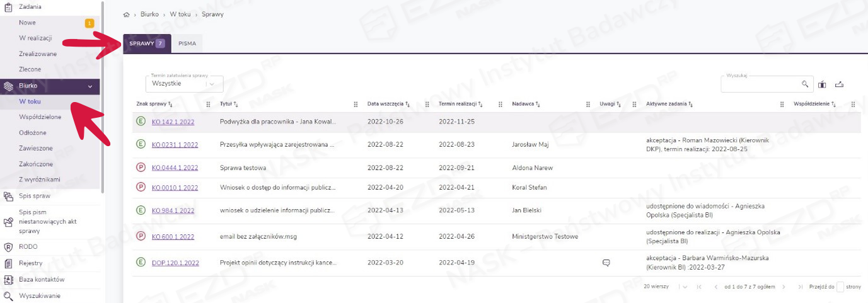Viewport: 868px width, 303px height.
Task: Open the Współdzielone item under Biurko
Action: [x=40, y=117]
